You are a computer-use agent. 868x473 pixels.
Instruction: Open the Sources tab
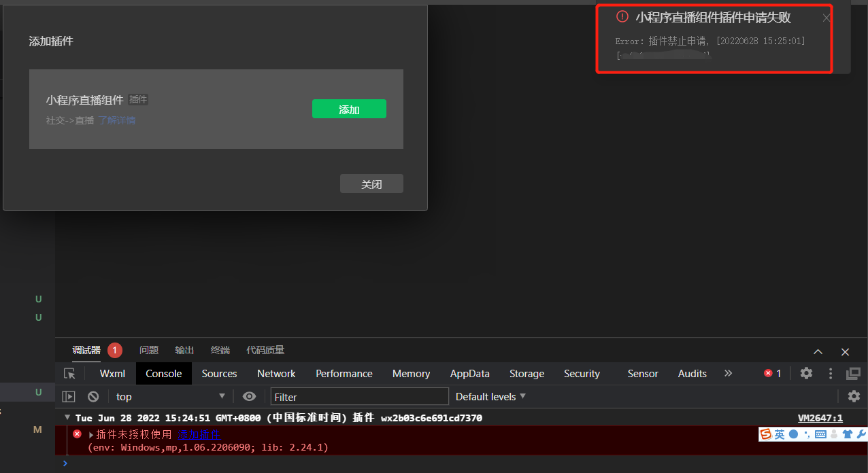click(x=219, y=374)
